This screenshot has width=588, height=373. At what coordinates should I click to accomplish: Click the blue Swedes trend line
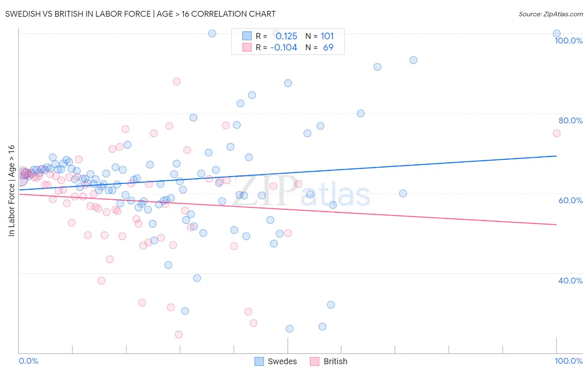point(288,173)
